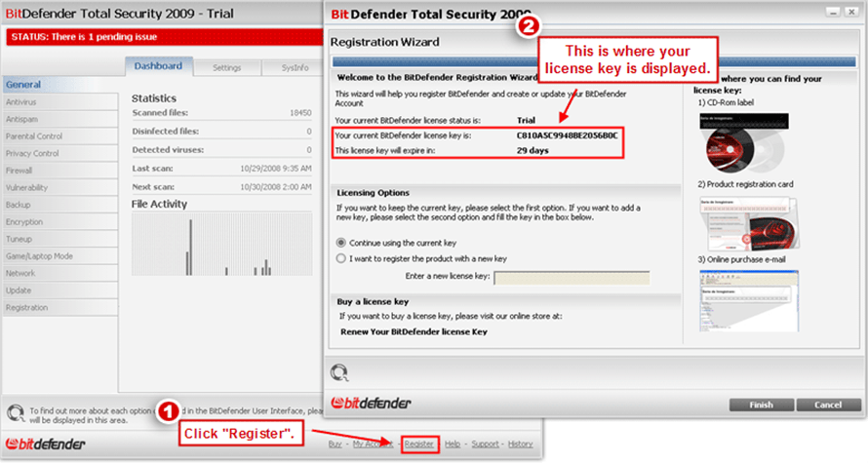
Task: Click the Cancel button in wizard
Action: (x=828, y=405)
